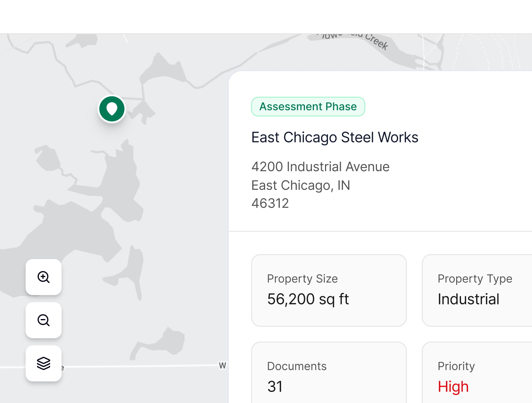Viewport: 532px width, 403px height.
Task: Select the Priority label
Action: click(456, 366)
